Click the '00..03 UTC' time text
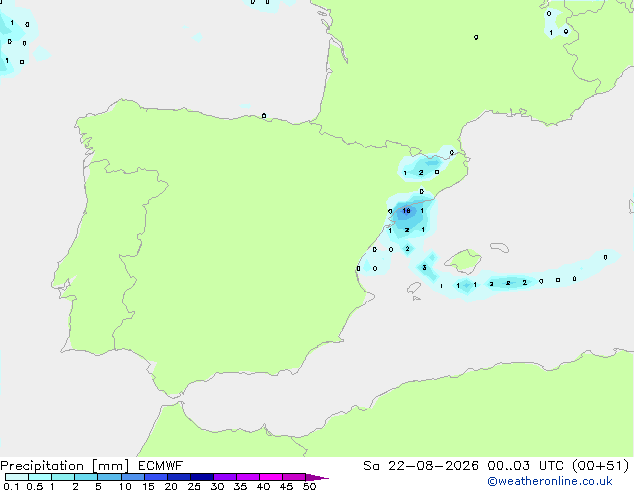The width and height of the screenshot is (634, 490). pyautogui.click(x=526, y=466)
